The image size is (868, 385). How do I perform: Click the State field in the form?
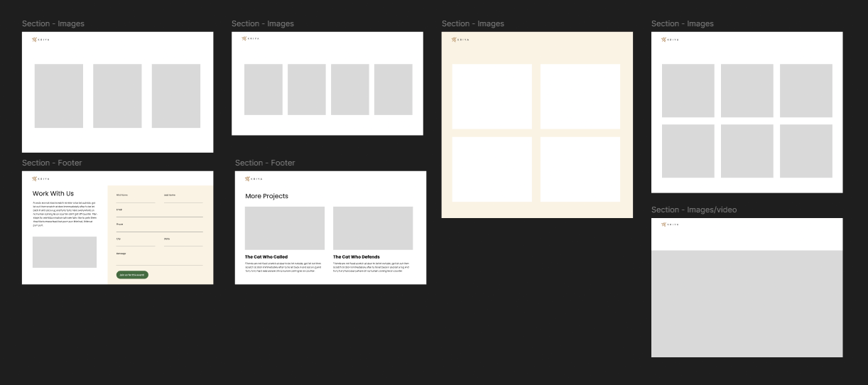click(183, 244)
